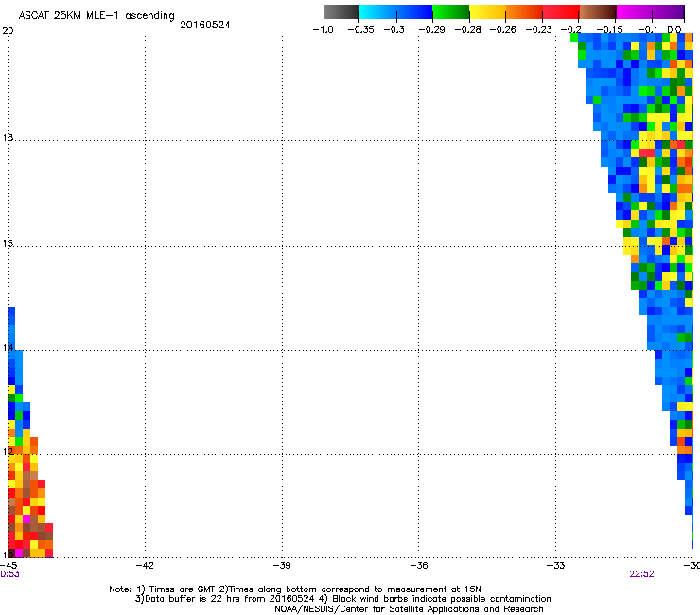Click the -1.0 color bar label
Image resolution: width=700 pixels, height=615 pixels.
tap(324, 30)
